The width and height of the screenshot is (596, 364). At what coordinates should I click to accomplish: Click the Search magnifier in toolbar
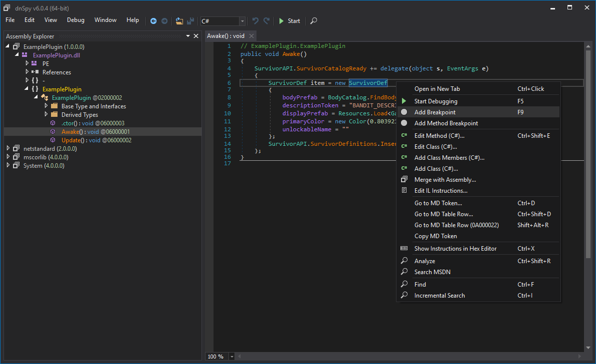(313, 21)
